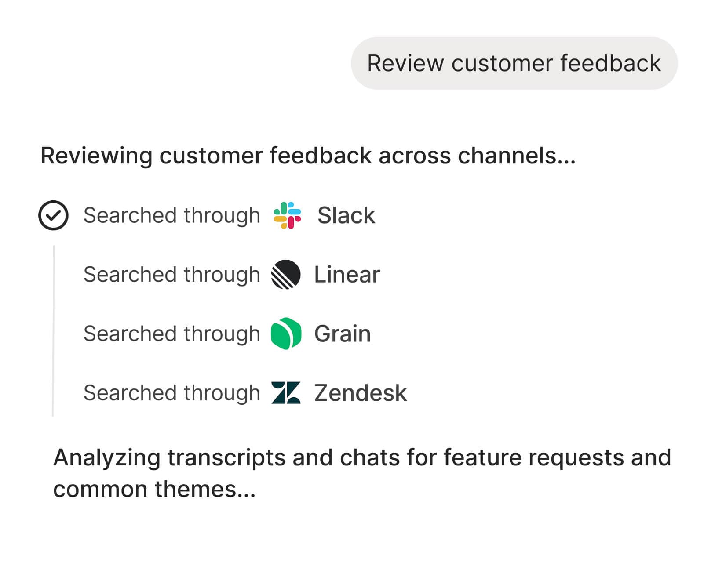Click the Linear logo icon
The width and height of the screenshot is (715, 588).
[x=286, y=275]
